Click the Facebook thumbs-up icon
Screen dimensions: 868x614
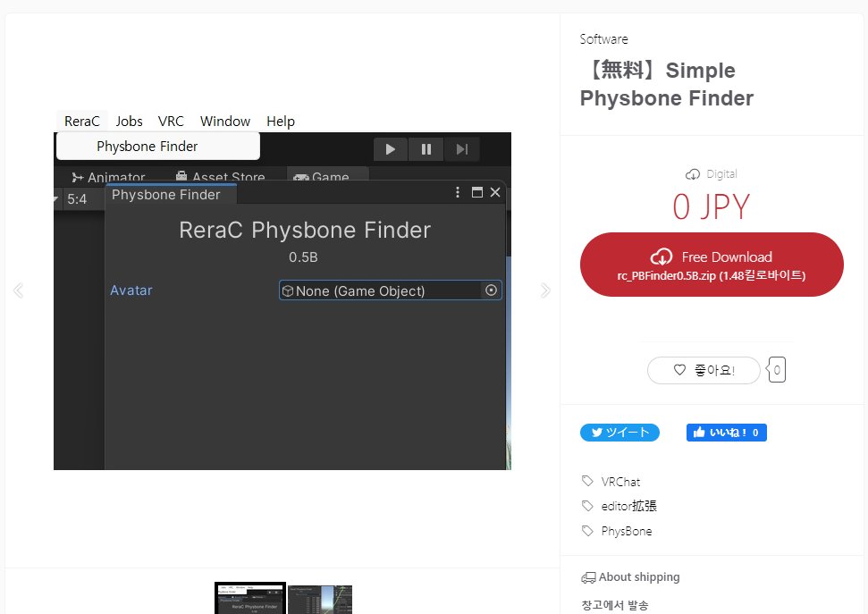pyautogui.click(x=699, y=432)
